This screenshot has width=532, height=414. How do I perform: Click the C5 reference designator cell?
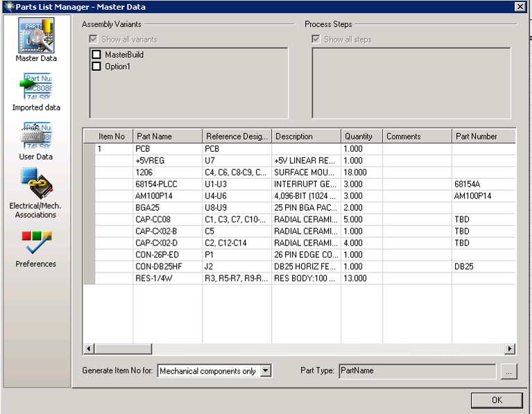(237, 231)
